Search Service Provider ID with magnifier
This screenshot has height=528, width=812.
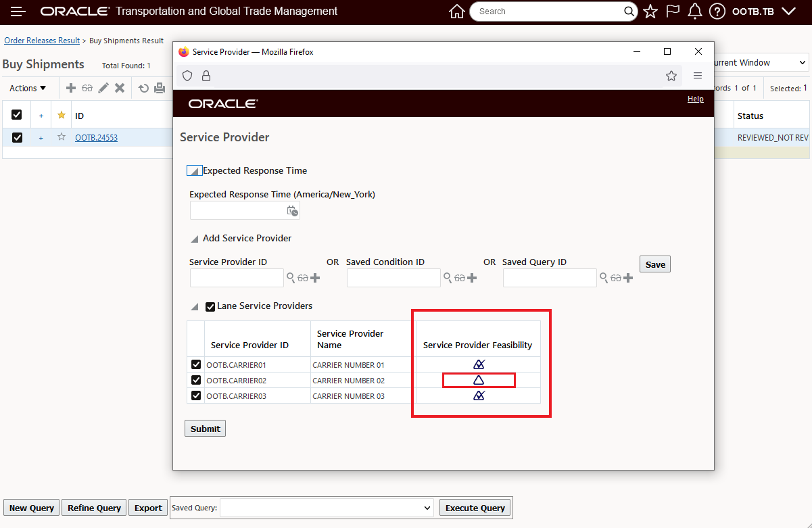coord(291,277)
